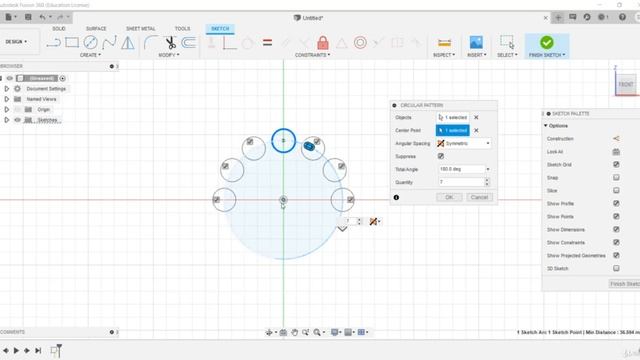Switch to the Tools tab
This screenshot has height=360, width=640.
[x=182, y=29]
